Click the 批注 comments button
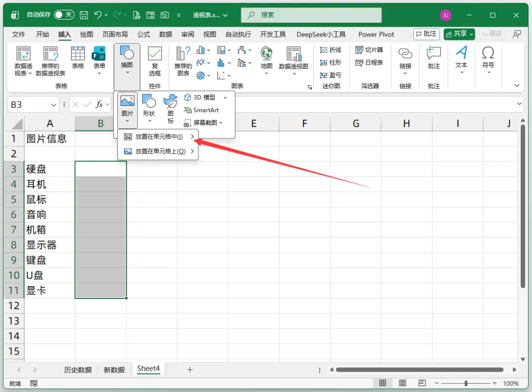 [x=427, y=34]
